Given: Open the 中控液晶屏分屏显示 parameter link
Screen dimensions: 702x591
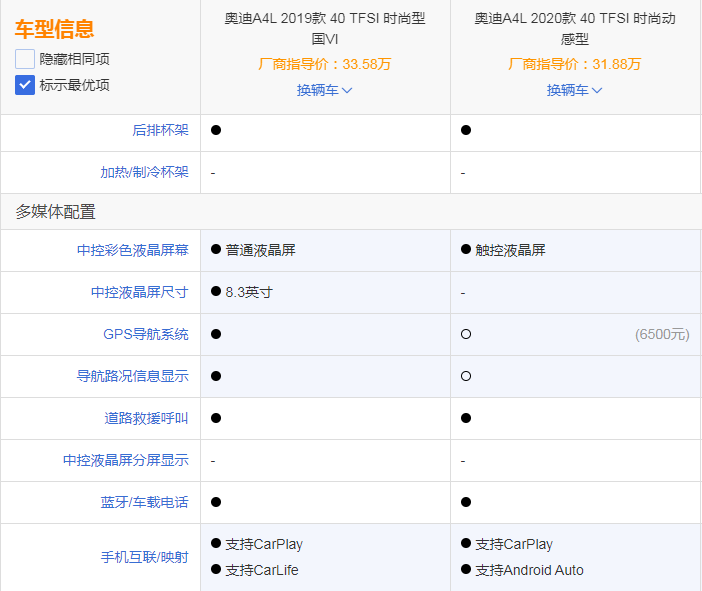Looking at the screenshot, I should (126, 460).
